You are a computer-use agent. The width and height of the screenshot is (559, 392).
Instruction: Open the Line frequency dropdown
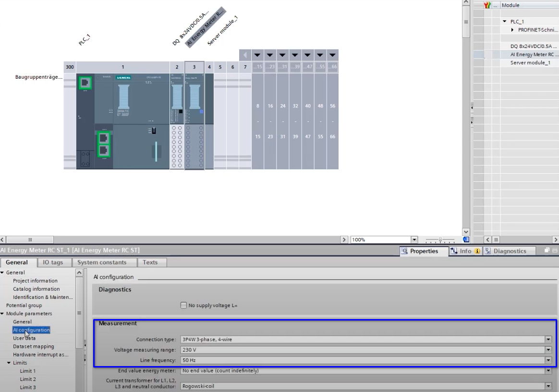pyautogui.click(x=548, y=360)
